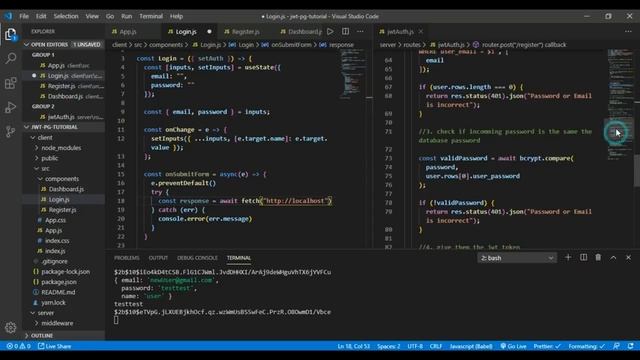Open notifications icon at status bar end
The height and width of the screenshot is (360, 640).
click(x=631, y=346)
